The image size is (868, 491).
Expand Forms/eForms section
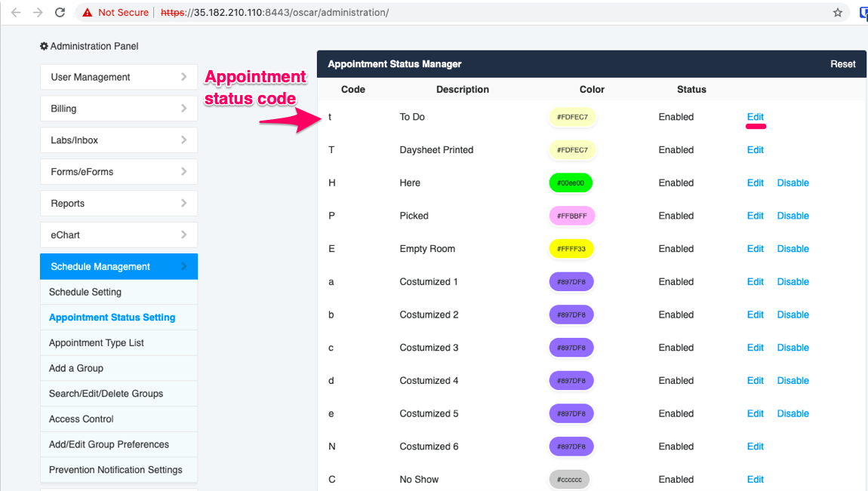119,171
